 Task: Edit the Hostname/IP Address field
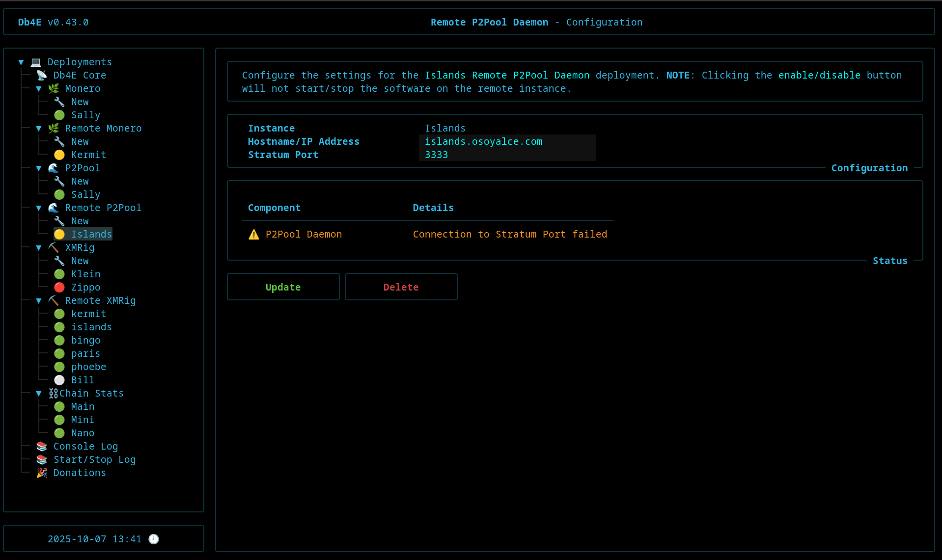tap(507, 141)
